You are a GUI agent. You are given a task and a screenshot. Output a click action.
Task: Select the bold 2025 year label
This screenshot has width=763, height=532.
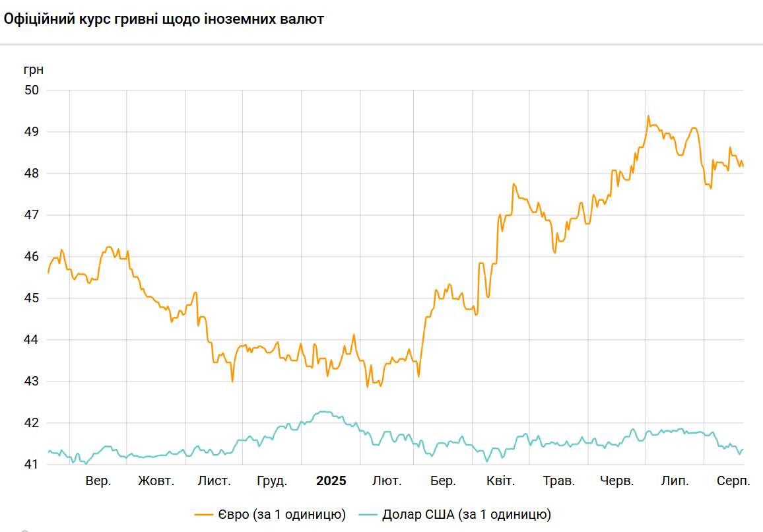point(331,481)
